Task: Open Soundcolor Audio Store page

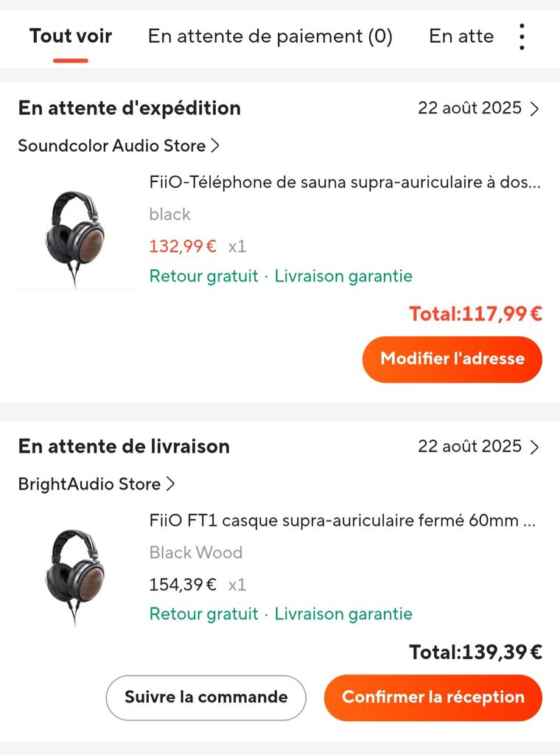Action: pos(119,146)
